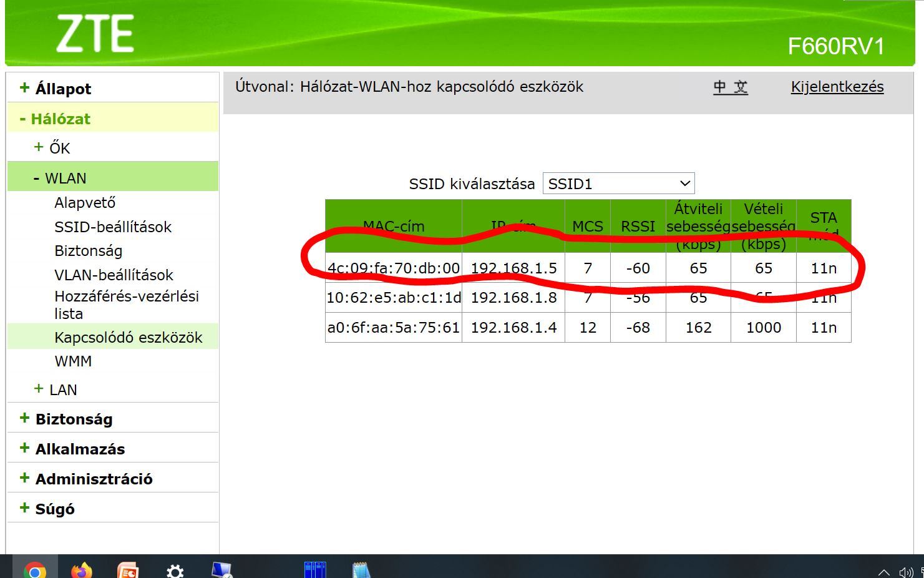924x578 pixels.
Task: Expand the Alkalmazás menu section
Action: (x=72, y=449)
